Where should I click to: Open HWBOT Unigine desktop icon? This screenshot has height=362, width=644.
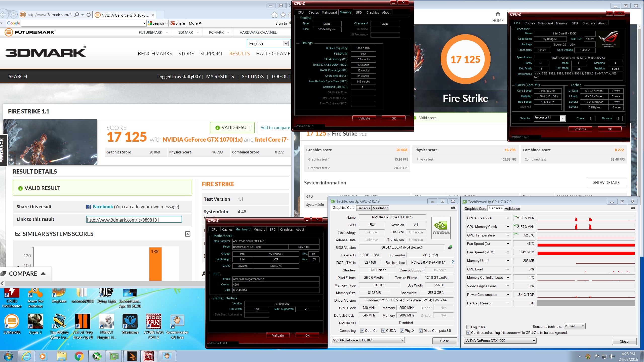pyautogui.click(x=106, y=327)
